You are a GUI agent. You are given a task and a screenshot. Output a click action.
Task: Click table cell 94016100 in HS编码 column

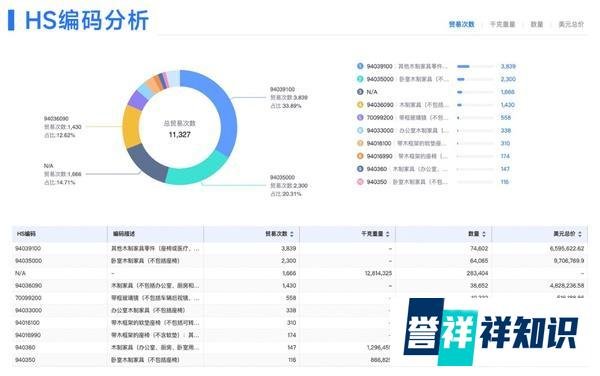point(27,322)
